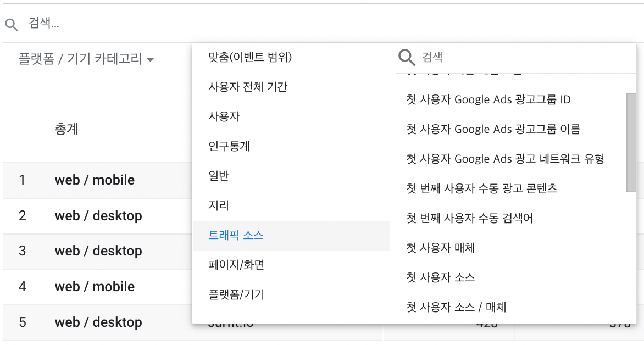This screenshot has width=644, height=345.
Task: Select the 트래픽 소스 category
Action: (236, 235)
